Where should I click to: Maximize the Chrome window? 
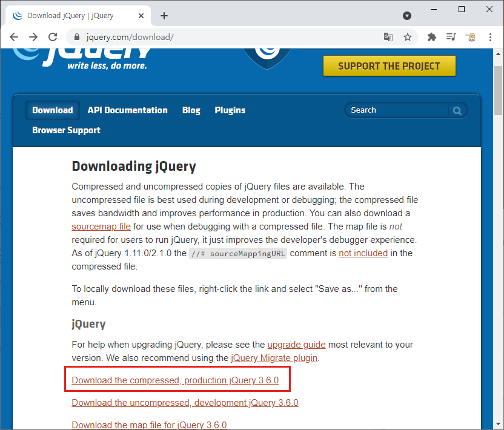(x=461, y=9)
